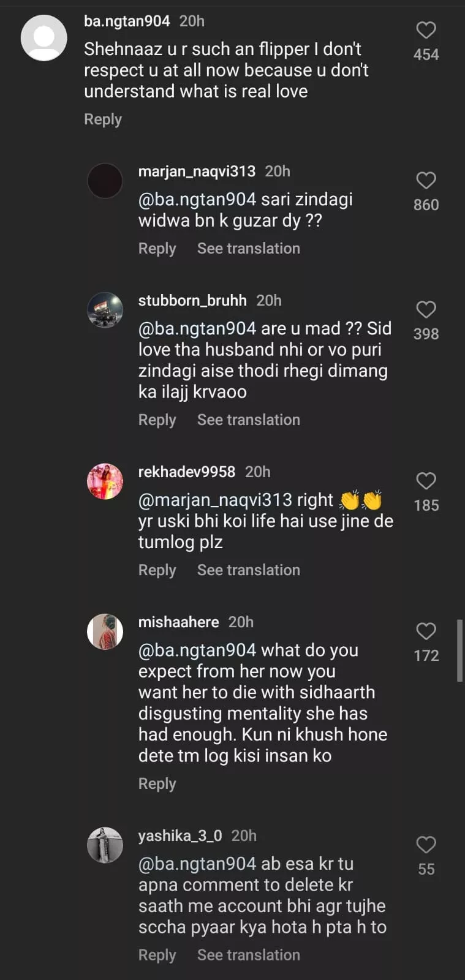Tap the heart beside yashika_3_0's reply

[x=426, y=845]
